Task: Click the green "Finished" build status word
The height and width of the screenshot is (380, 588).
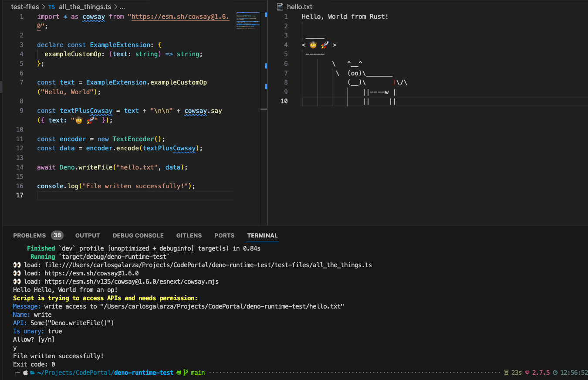Action: pyautogui.click(x=41, y=248)
